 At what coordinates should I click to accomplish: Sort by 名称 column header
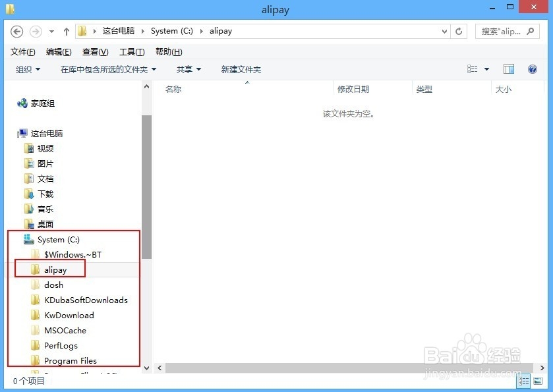(173, 89)
